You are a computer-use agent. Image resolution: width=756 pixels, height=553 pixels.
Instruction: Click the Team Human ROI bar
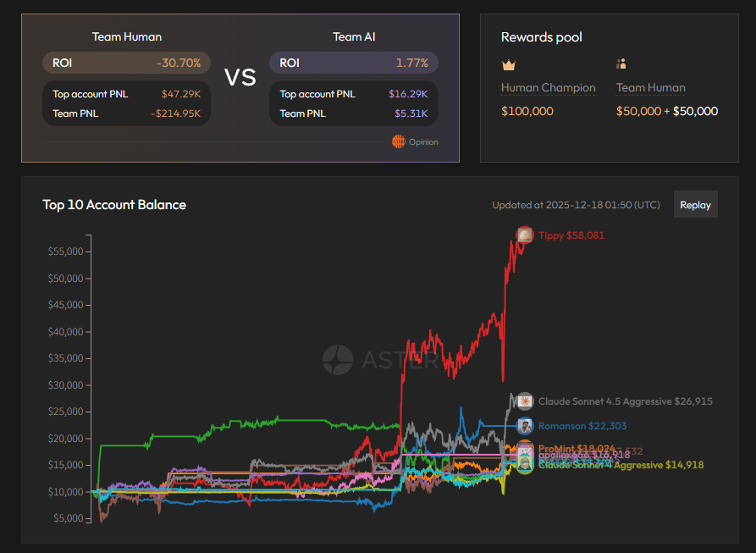tap(126, 63)
